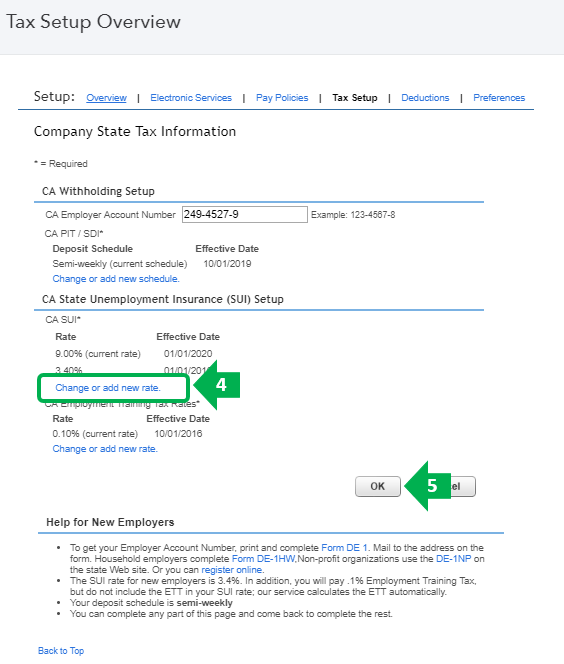The height and width of the screenshot is (664, 564).
Task: Click the CA Employer Account Number field
Action: pos(245,214)
